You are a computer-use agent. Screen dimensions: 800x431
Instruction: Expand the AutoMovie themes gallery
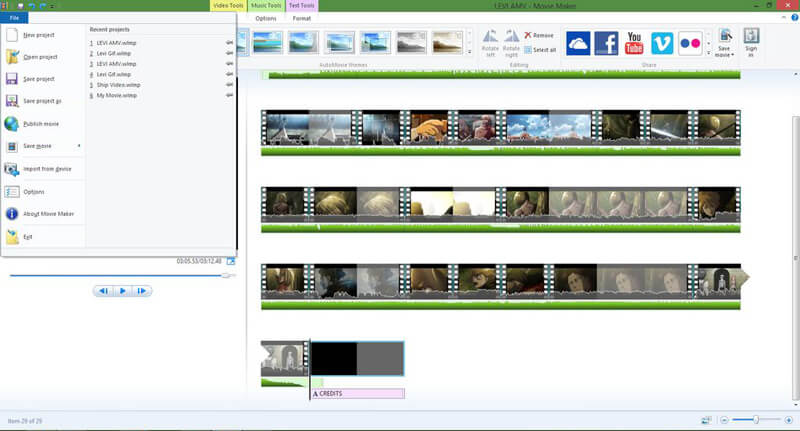click(469, 52)
